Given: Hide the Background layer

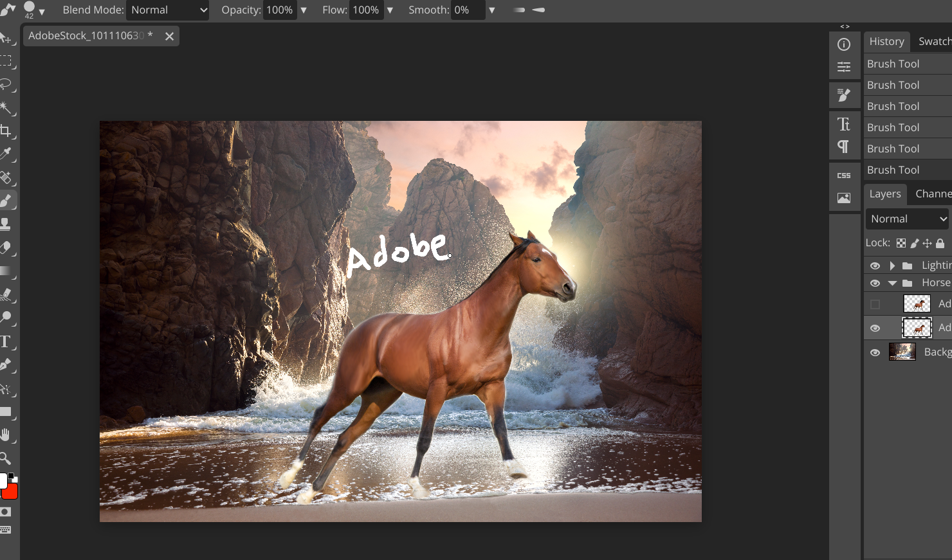Looking at the screenshot, I should click(x=875, y=352).
